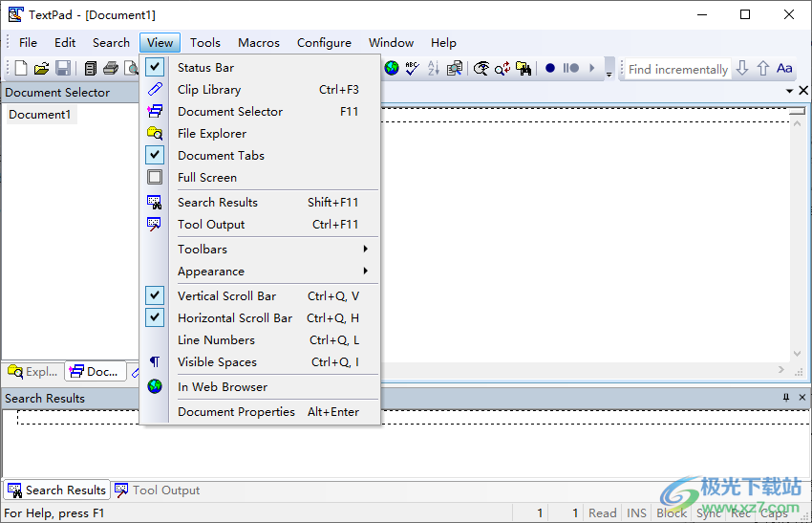Open the Configure menu

click(x=324, y=42)
